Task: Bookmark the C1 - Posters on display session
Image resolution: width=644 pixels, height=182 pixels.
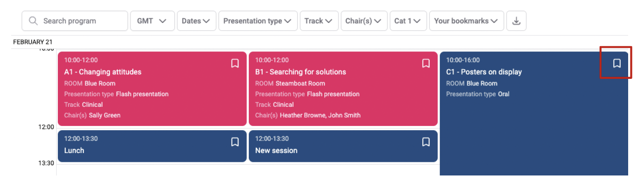Action: pyautogui.click(x=617, y=63)
